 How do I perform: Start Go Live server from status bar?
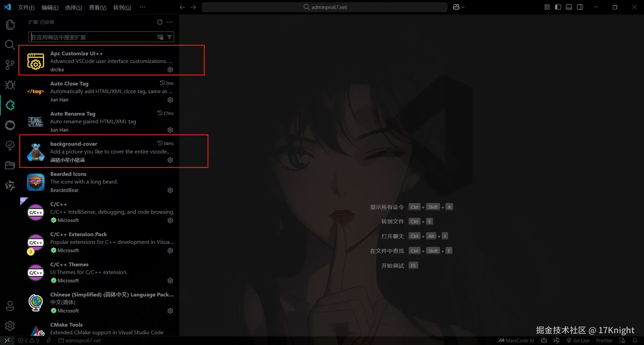579,340
